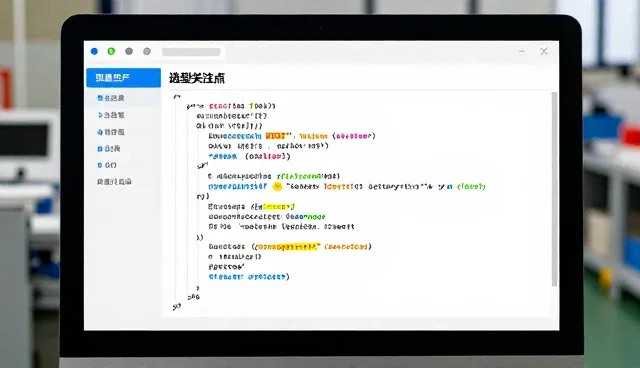Open the highlighted blue sidebar tab
The width and height of the screenshot is (640, 368).
123,78
